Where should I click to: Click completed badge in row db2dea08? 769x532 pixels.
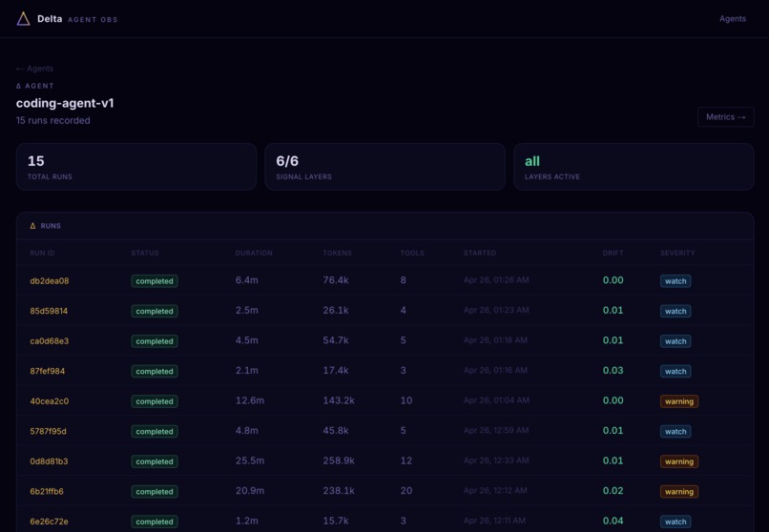155,281
